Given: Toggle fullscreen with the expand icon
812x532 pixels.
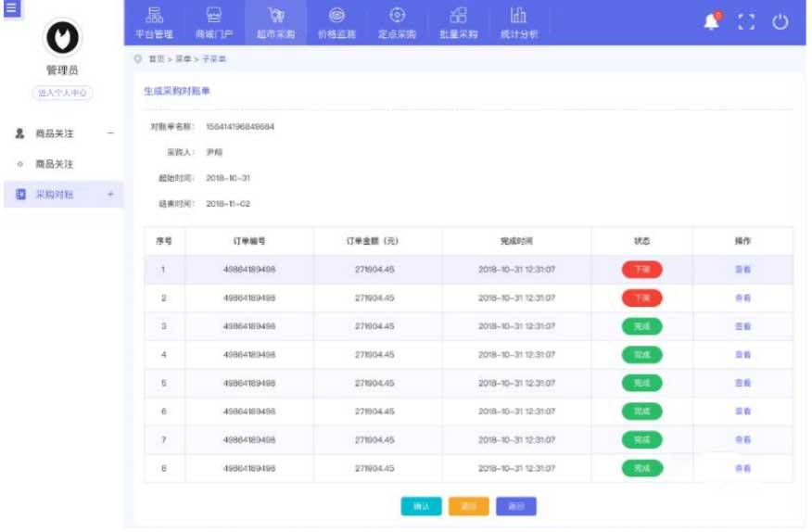Looking at the screenshot, I should [x=746, y=22].
